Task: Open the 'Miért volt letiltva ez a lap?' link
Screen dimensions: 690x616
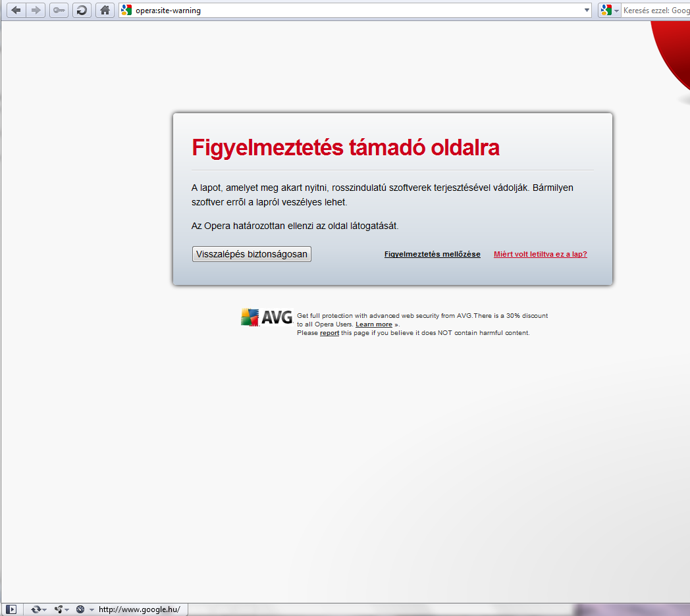Action: pyautogui.click(x=540, y=254)
